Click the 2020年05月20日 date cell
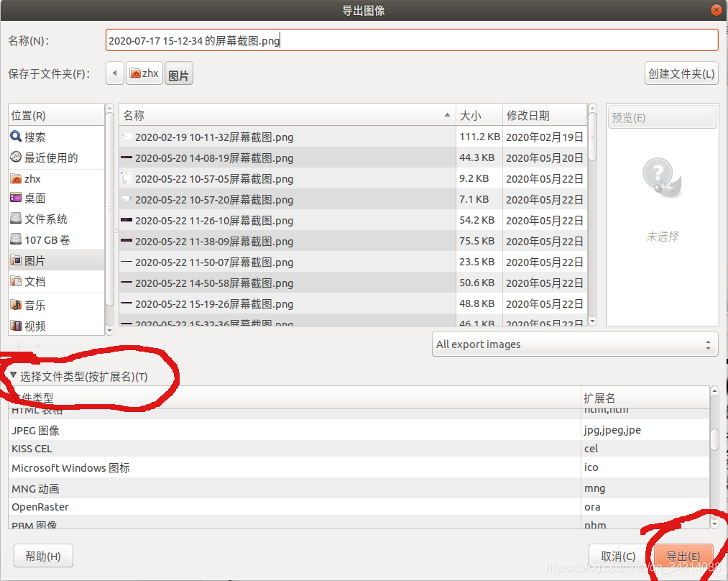The height and width of the screenshot is (581, 728). 545,158
